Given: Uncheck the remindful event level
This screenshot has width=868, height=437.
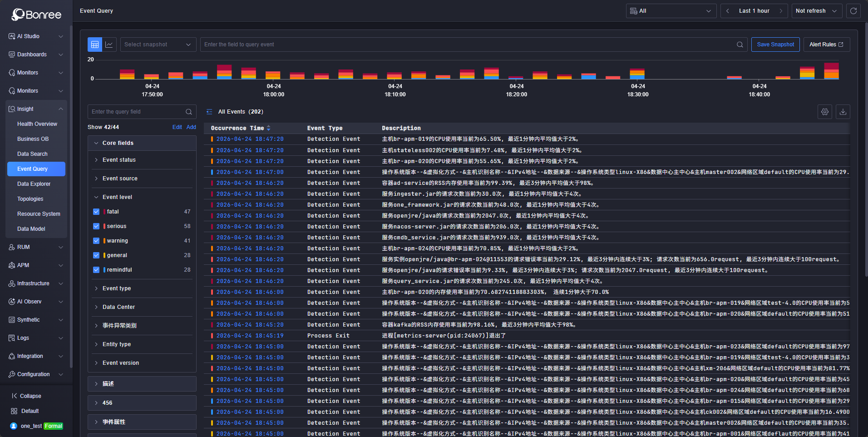Looking at the screenshot, I should click(96, 270).
